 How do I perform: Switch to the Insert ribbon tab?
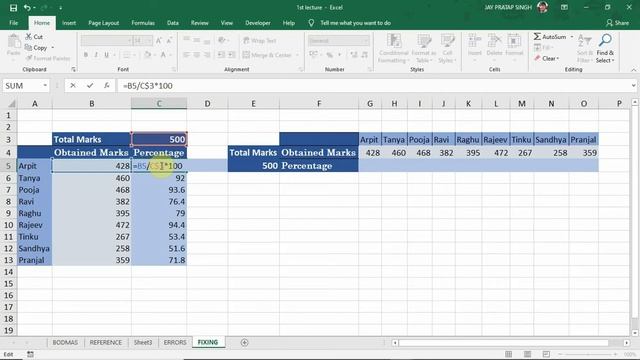(x=69, y=23)
